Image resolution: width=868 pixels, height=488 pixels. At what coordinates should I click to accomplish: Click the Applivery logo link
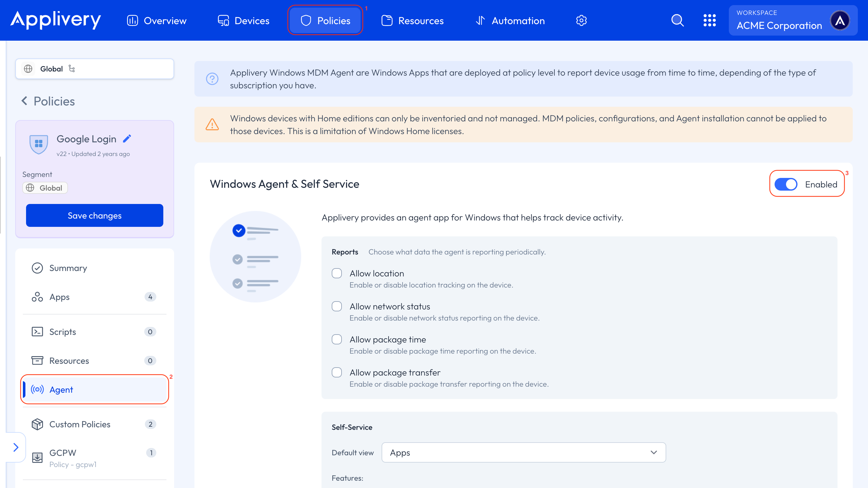coord(56,20)
